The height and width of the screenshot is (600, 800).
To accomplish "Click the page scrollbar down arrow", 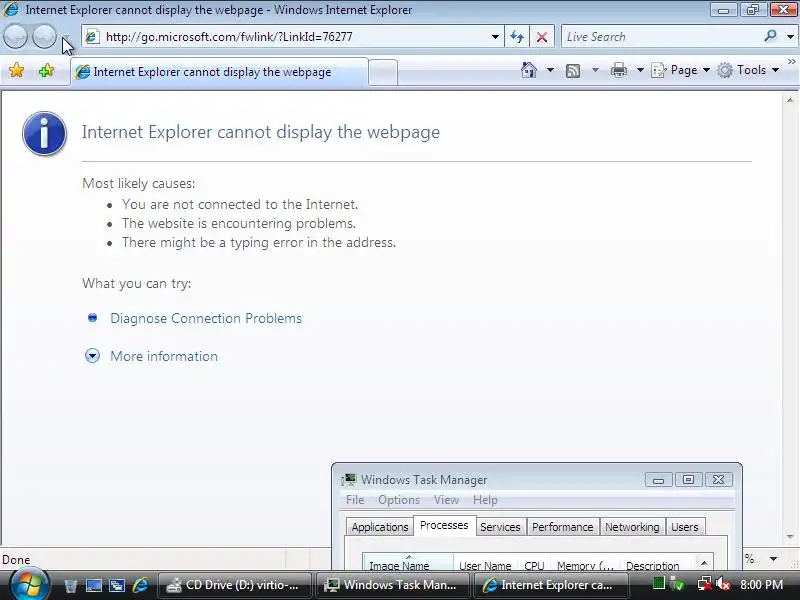I will pyautogui.click(x=790, y=537).
